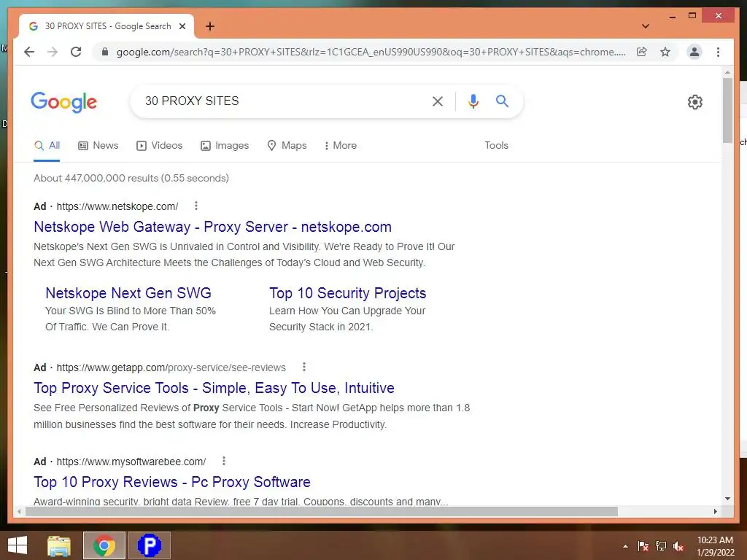Click the browser forward arrow
The image size is (747, 560).
[x=53, y=52]
